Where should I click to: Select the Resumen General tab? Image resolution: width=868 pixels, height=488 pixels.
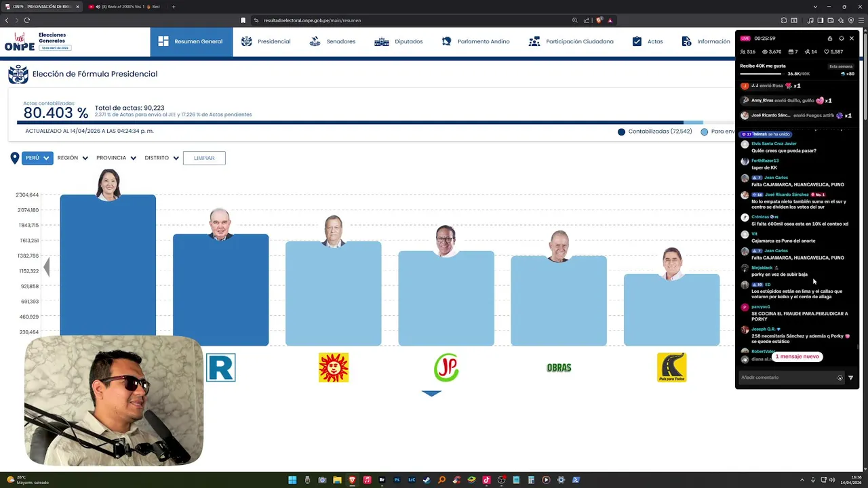[x=191, y=41]
